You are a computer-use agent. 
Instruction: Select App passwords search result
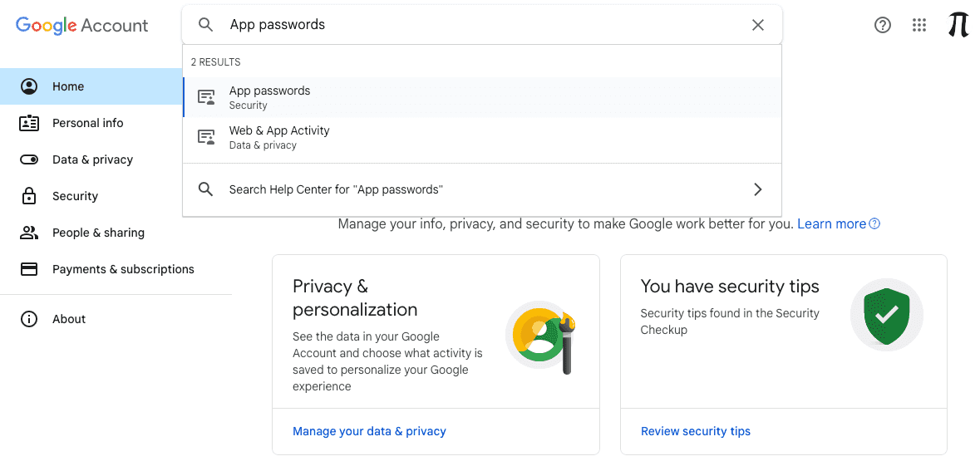(482, 97)
